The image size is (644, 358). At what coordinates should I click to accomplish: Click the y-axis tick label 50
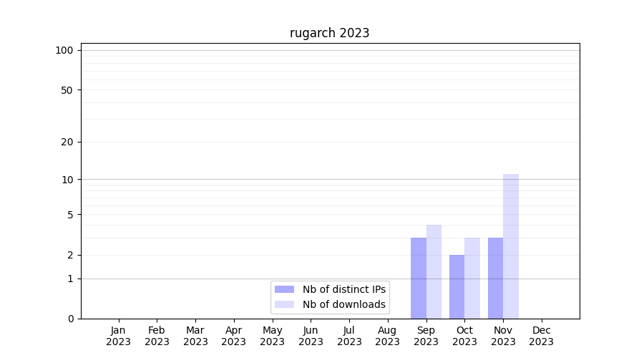67,90
